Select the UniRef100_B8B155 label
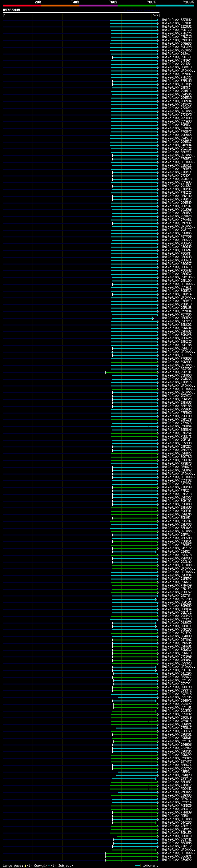The height and width of the screenshot is (868, 197). (x=176, y=406)
